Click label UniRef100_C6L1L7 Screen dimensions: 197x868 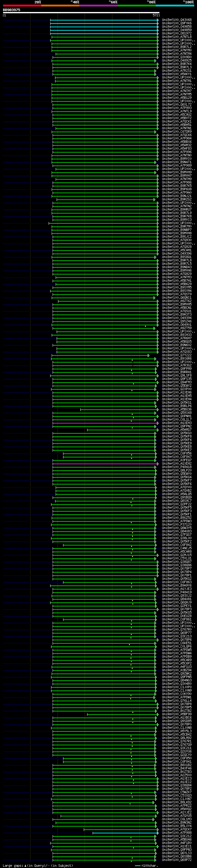(177, 419)
